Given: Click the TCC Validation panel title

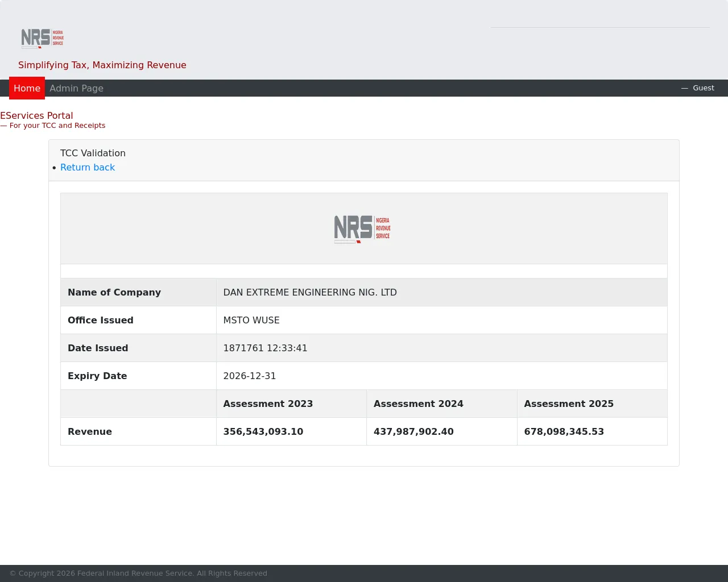Looking at the screenshot, I should (93, 153).
